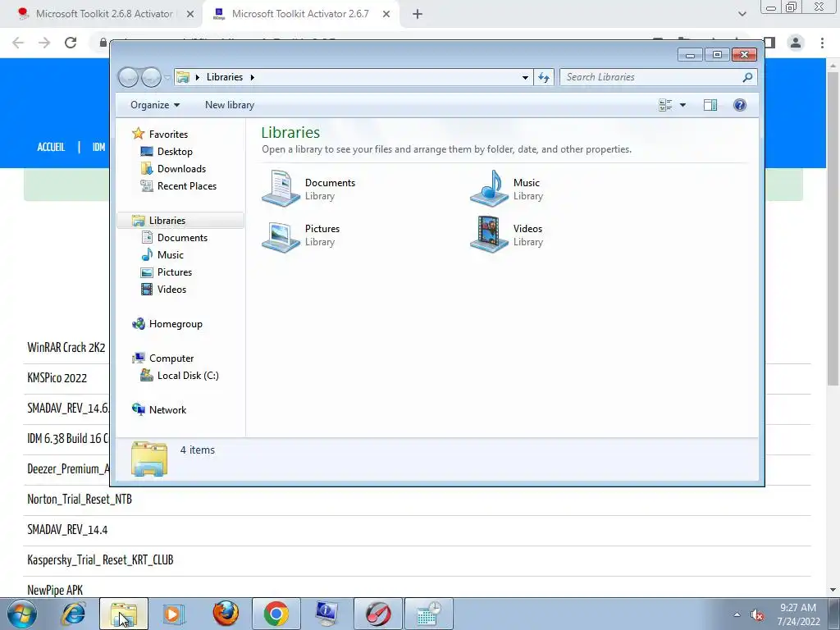Click ACCUEIL in the website nav

tap(51, 147)
